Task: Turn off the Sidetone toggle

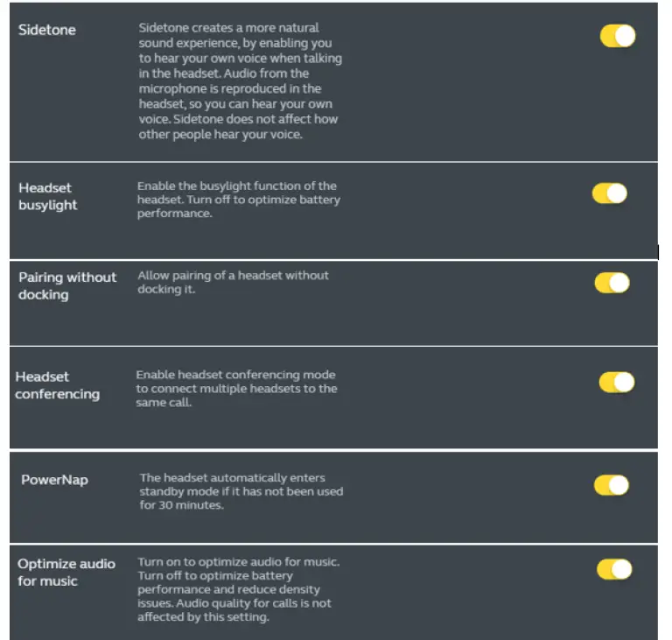Action: [x=617, y=36]
